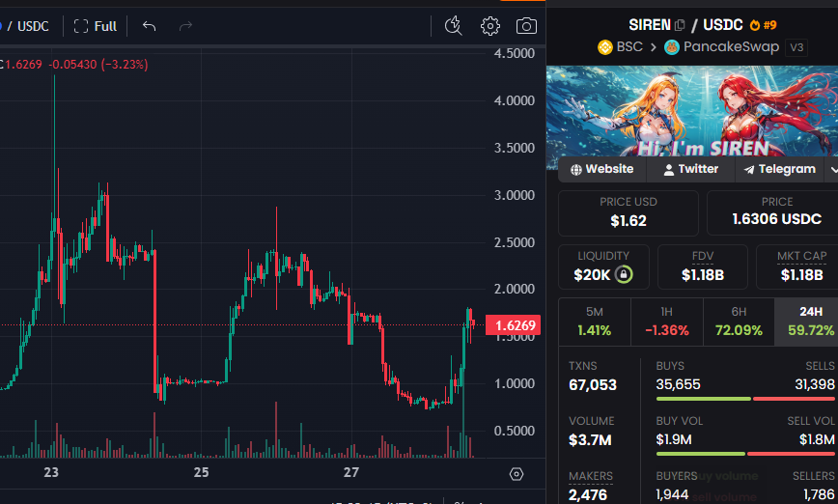Click the BSC chain icon

(x=605, y=47)
